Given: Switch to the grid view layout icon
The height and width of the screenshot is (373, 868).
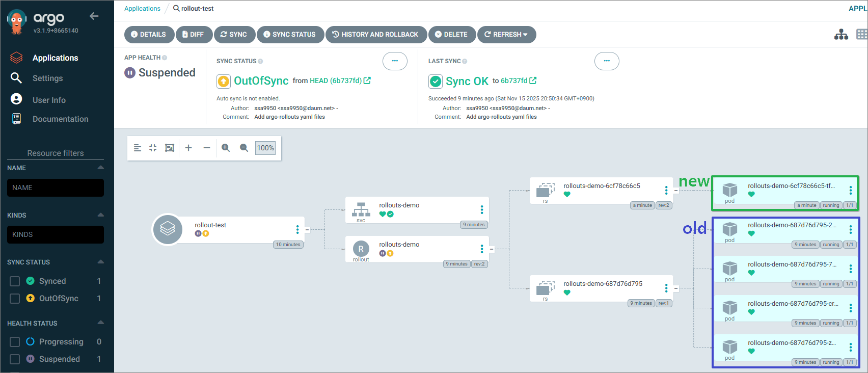Looking at the screenshot, I should pyautogui.click(x=862, y=34).
